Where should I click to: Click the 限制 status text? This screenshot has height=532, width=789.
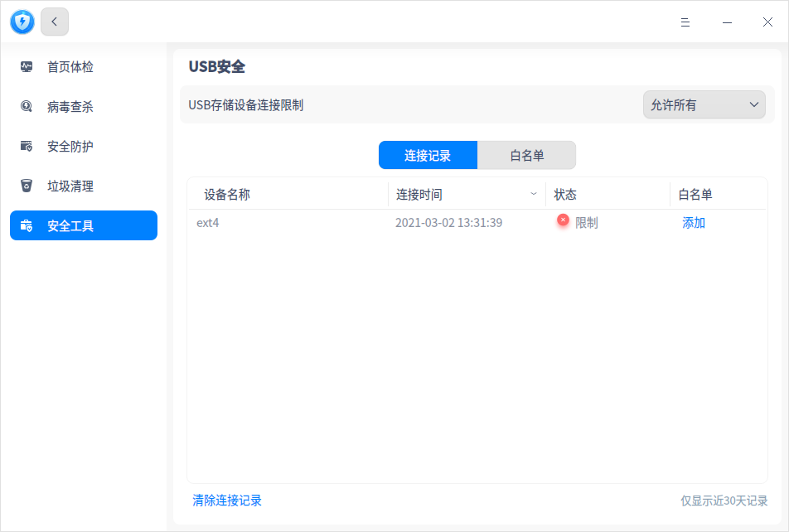587,223
